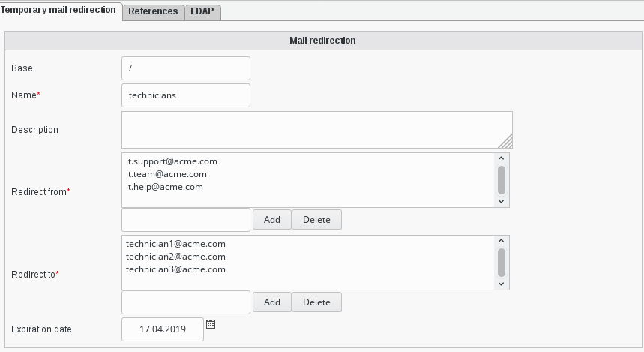The height and width of the screenshot is (352, 644).
Task: Select it.support@acme.com in the list
Action: tap(172, 161)
